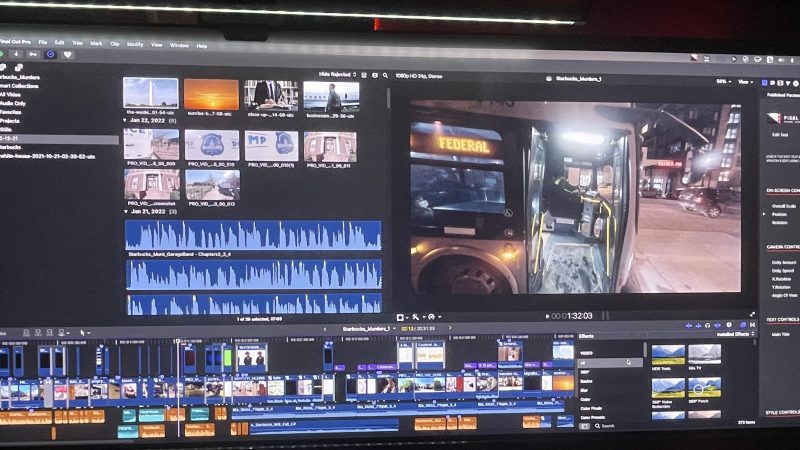Viewport: 800px width, 450px height.
Task: Open the Edit menu
Action: coord(59,43)
